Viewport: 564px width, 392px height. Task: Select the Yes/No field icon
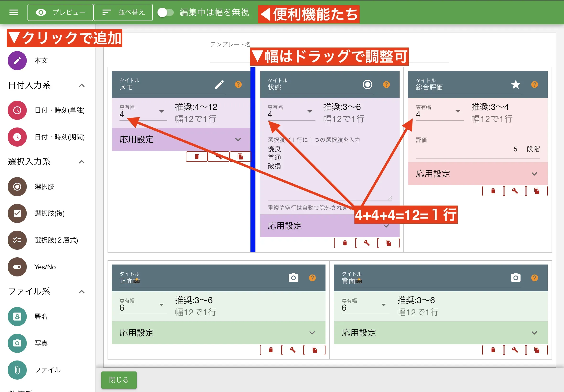coord(17,267)
